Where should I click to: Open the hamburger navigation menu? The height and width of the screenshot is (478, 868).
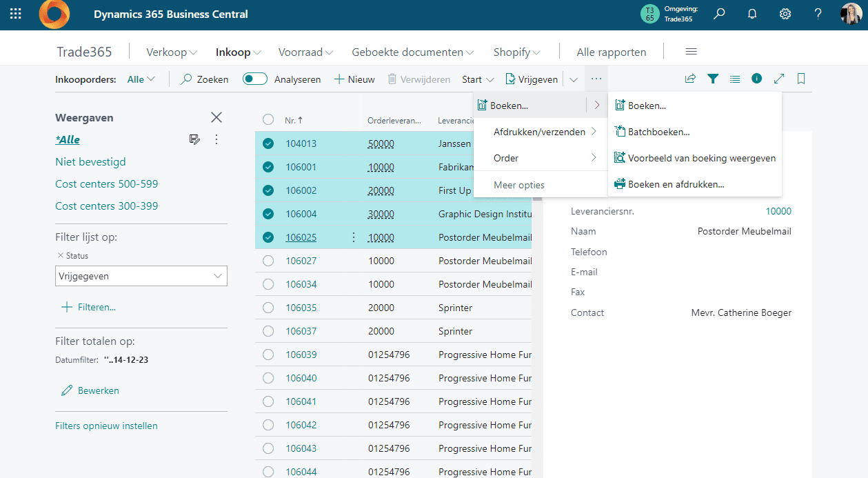pyautogui.click(x=691, y=52)
